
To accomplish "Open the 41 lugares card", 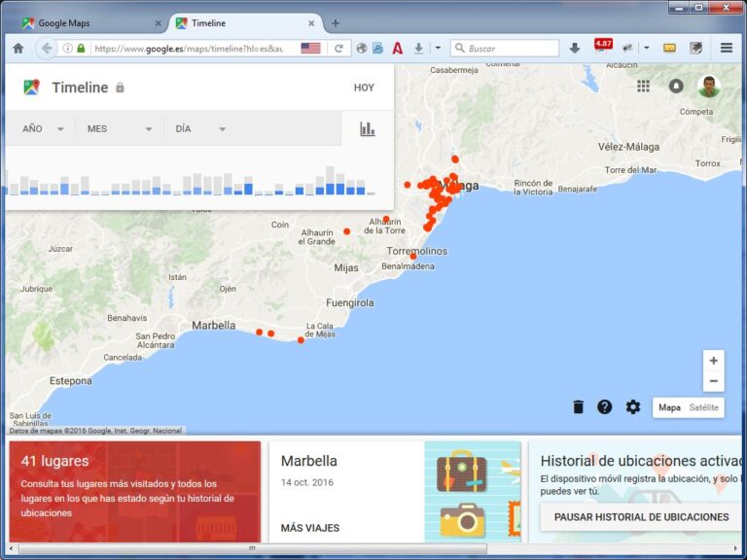I will click(135, 491).
